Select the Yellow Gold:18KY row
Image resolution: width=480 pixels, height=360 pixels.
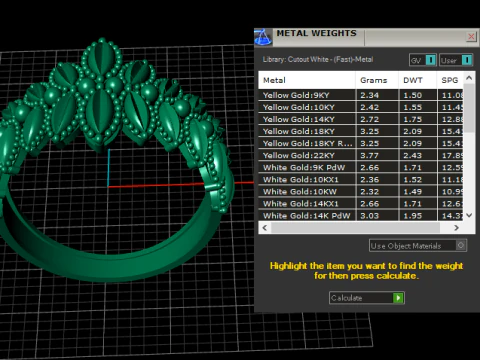point(361,131)
